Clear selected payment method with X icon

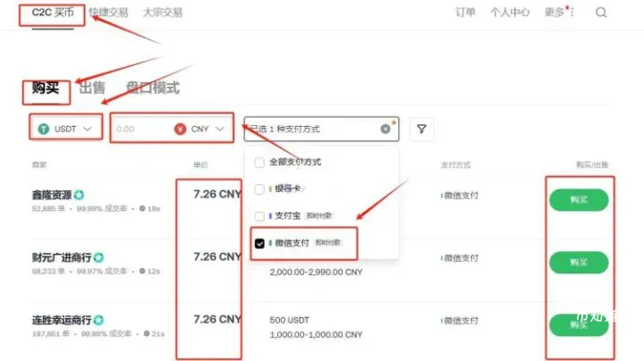click(x=386, y=129)
